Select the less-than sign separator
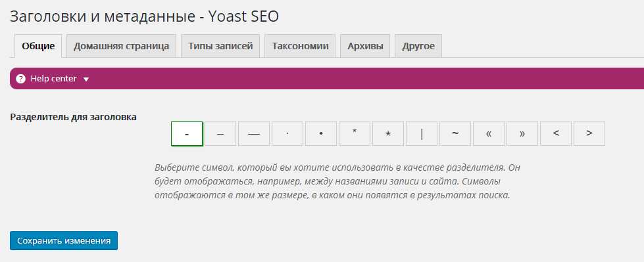 [556, 134]
